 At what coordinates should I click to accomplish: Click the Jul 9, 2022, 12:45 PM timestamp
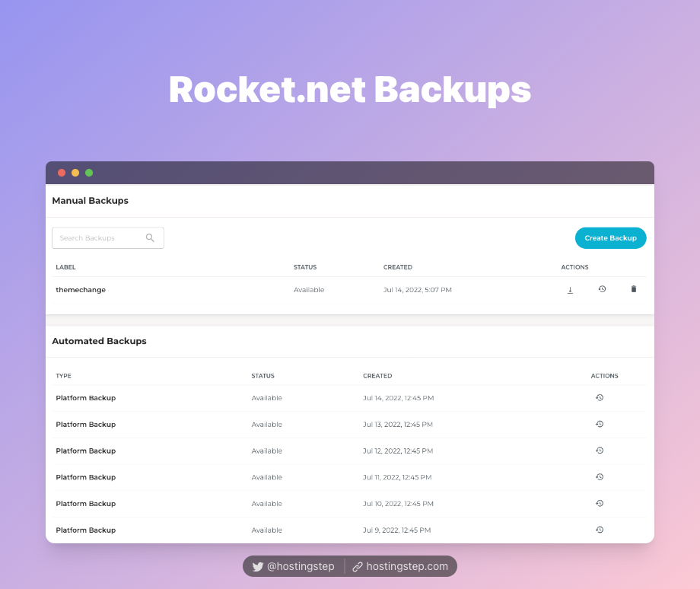[396, 530]
